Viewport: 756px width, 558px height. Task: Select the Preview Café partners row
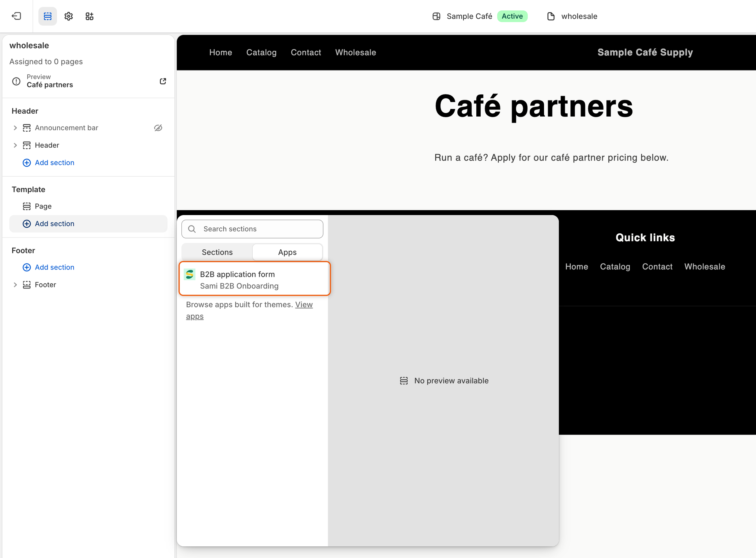click(x=88, y=81)
